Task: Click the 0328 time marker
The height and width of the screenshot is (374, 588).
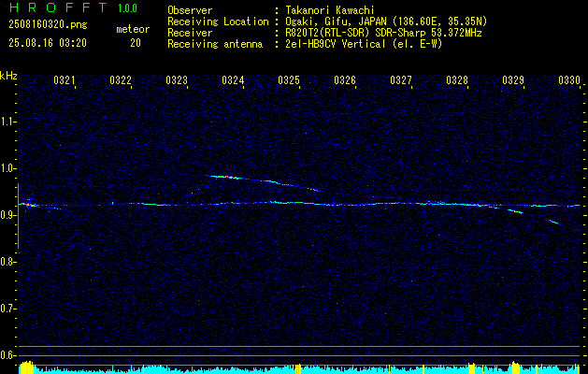Action: coord(457,79)
